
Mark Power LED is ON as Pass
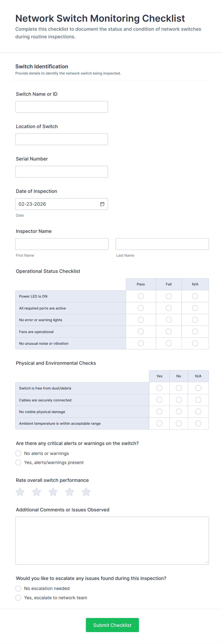tap(141, 296)
